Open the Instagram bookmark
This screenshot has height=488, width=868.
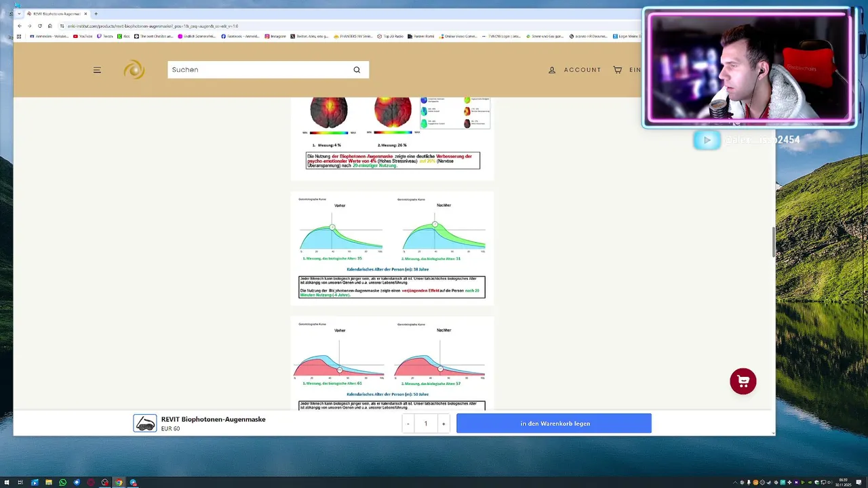click(275, 36)
